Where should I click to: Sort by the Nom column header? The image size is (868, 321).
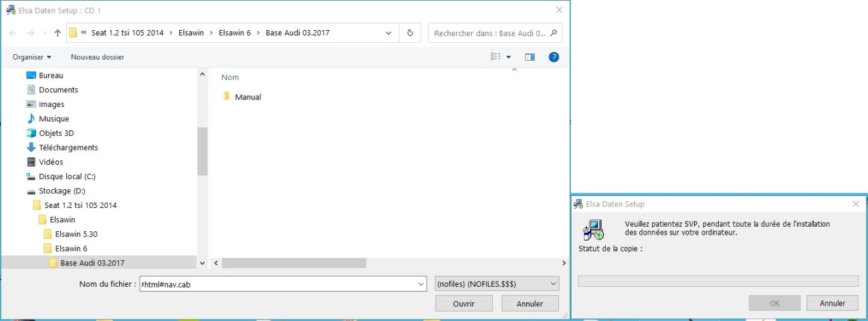click(x=230, y=78)
